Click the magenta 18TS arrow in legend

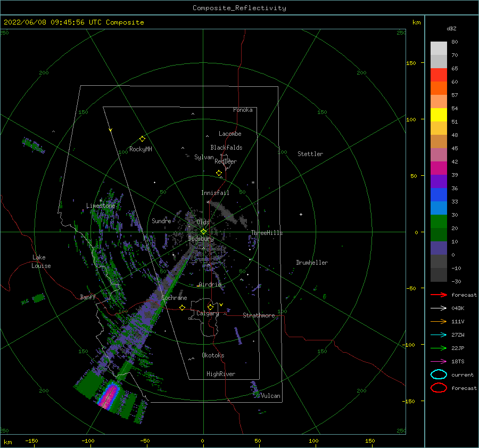439,362
